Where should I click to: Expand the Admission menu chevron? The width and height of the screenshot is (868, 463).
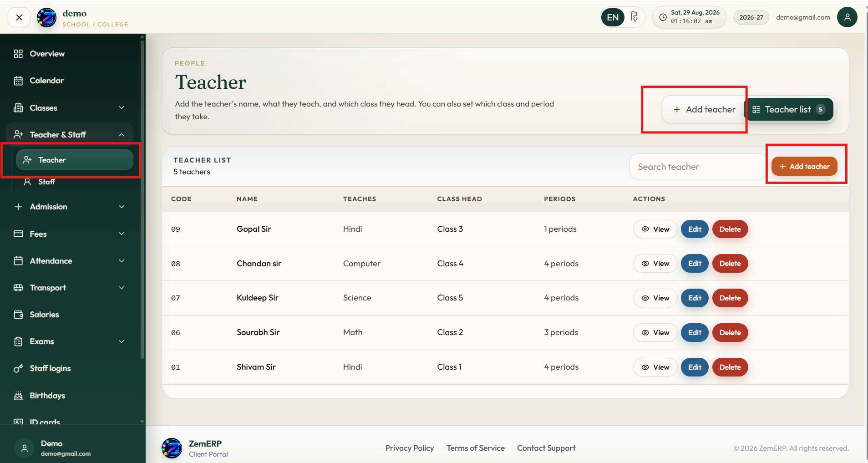[122, 207]
